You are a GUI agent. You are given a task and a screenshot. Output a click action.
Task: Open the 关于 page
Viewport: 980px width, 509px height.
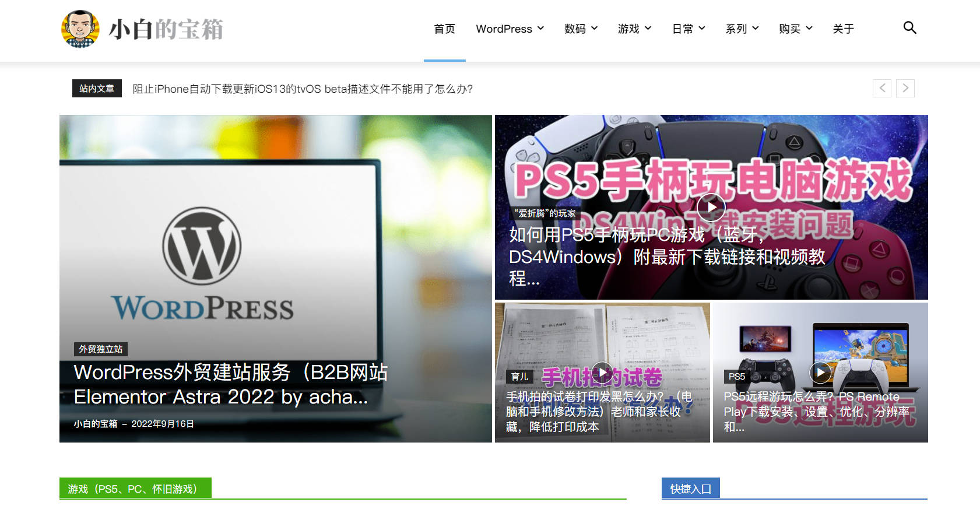[843, 29]
